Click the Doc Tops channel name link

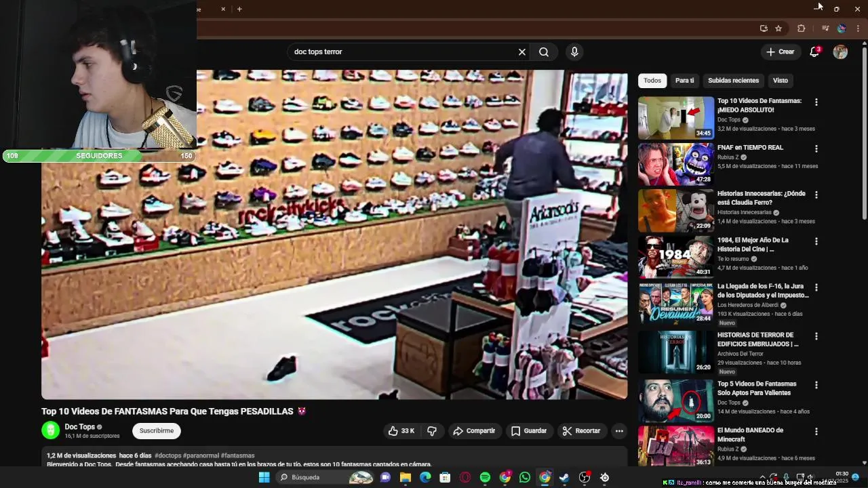tap(79, 427)
